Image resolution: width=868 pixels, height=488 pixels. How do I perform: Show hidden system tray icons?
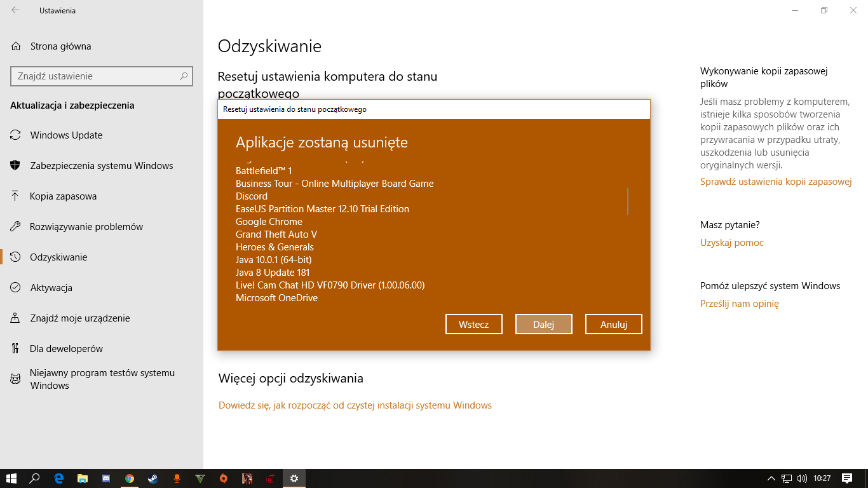[x=771, y=478]
